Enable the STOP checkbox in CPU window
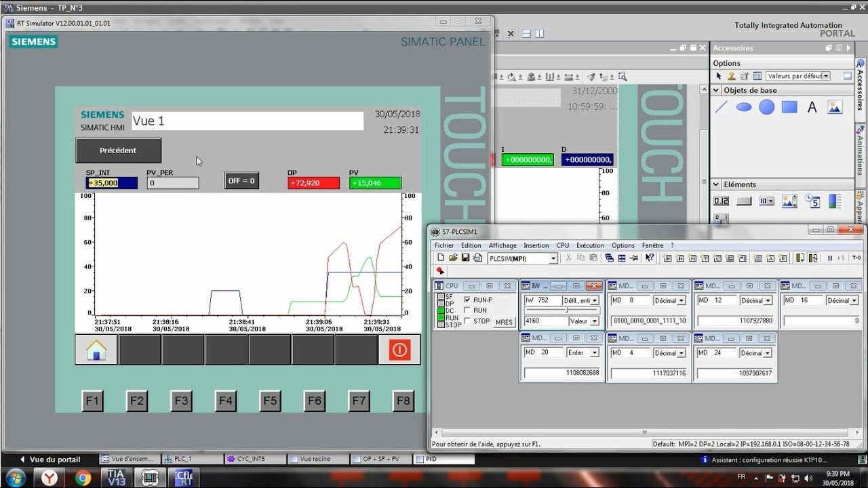Image resolution: width=868 pixels, height=488 pixels. pos(467,321)
